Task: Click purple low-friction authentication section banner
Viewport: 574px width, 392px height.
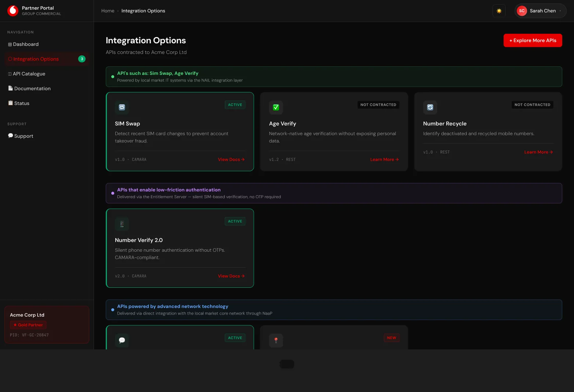Action: 334,193
